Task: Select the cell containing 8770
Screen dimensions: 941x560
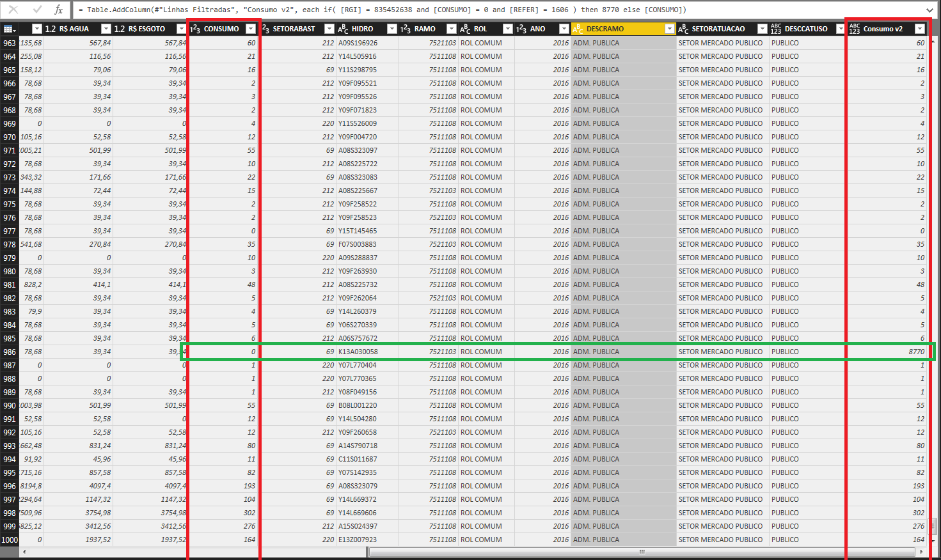Action: (887, 352)
